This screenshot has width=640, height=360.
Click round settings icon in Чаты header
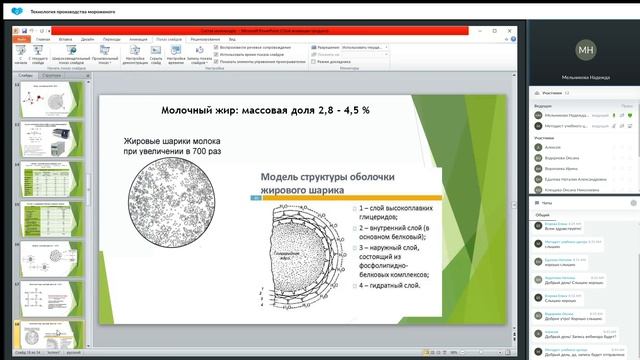(x=633, y=203)
